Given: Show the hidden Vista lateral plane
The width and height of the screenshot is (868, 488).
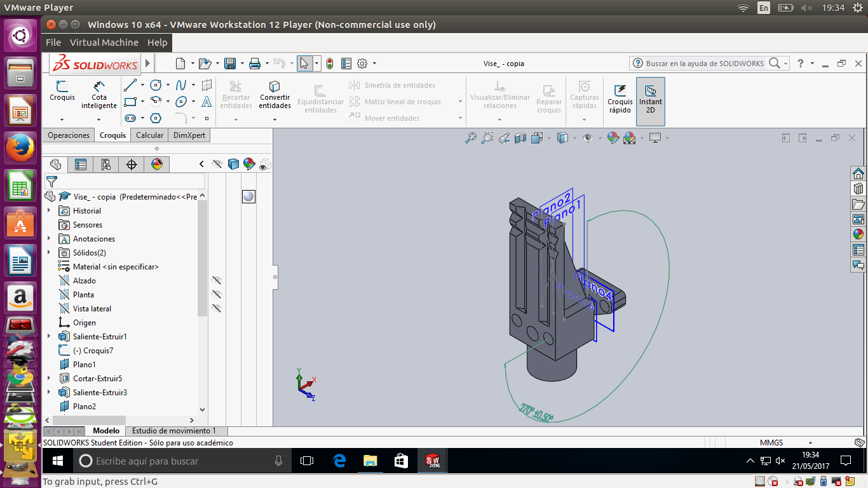Looking at the screenshot, I should click(x=217, y=309).
